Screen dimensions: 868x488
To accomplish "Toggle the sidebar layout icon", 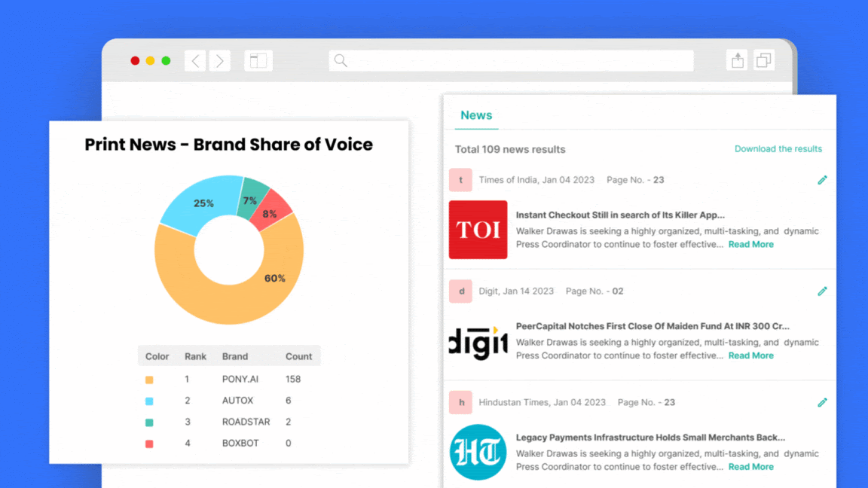I will [258, 61].
